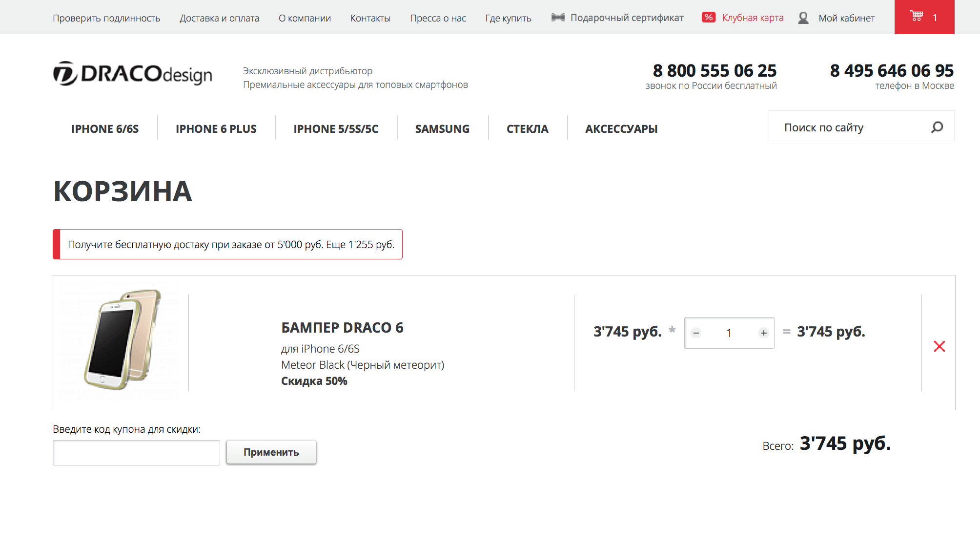Remove item with the red X icon
This screenshot has width=980, height=548.
939,346
